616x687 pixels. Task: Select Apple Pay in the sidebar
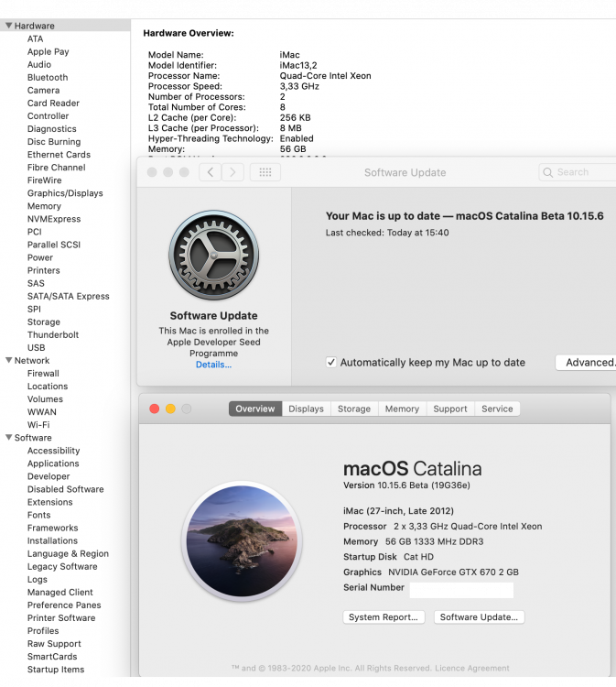click(x=49, y=51)
